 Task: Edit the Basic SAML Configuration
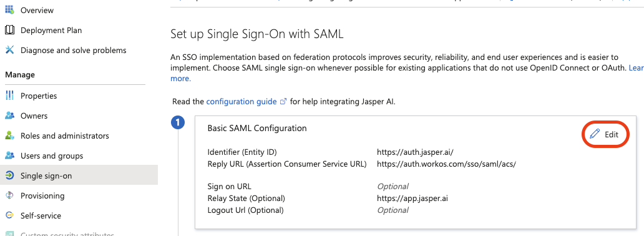click(x=606, y=134)
